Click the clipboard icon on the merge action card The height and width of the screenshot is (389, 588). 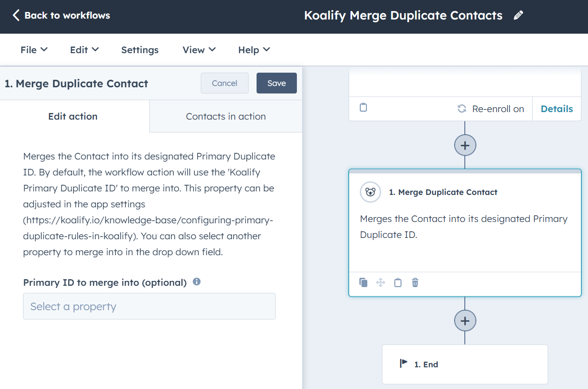[x=398, y=283]
